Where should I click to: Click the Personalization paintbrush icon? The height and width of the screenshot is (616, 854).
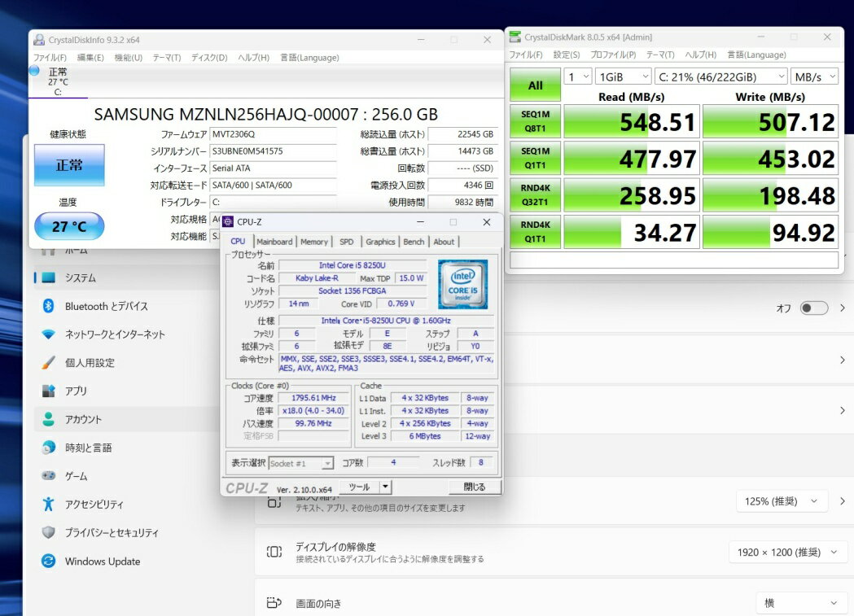click(48, 363)
